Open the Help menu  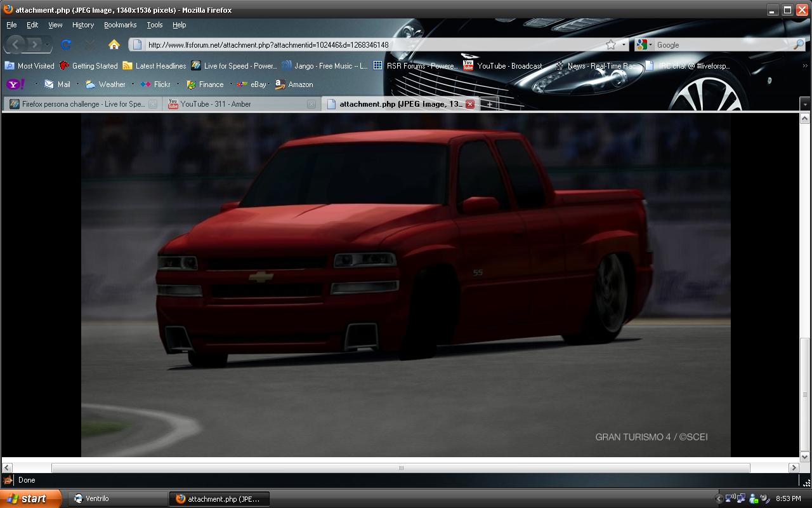(x=179, y=25)
